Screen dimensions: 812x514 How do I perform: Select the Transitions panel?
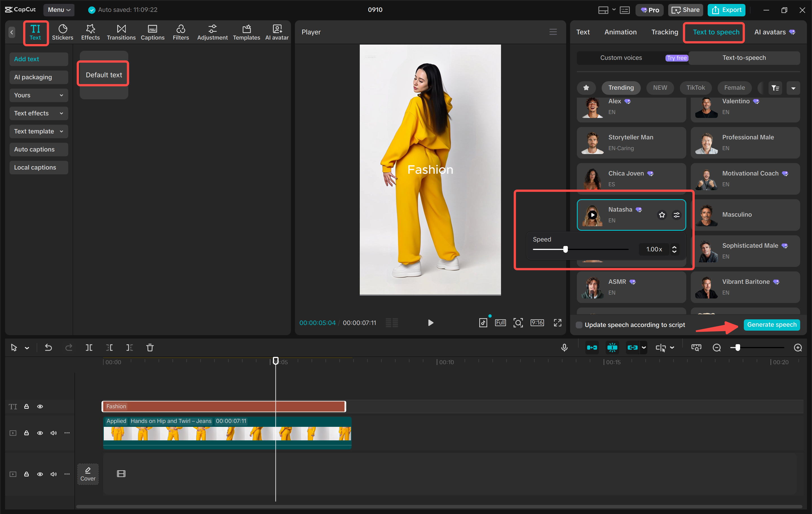(121, 32)
